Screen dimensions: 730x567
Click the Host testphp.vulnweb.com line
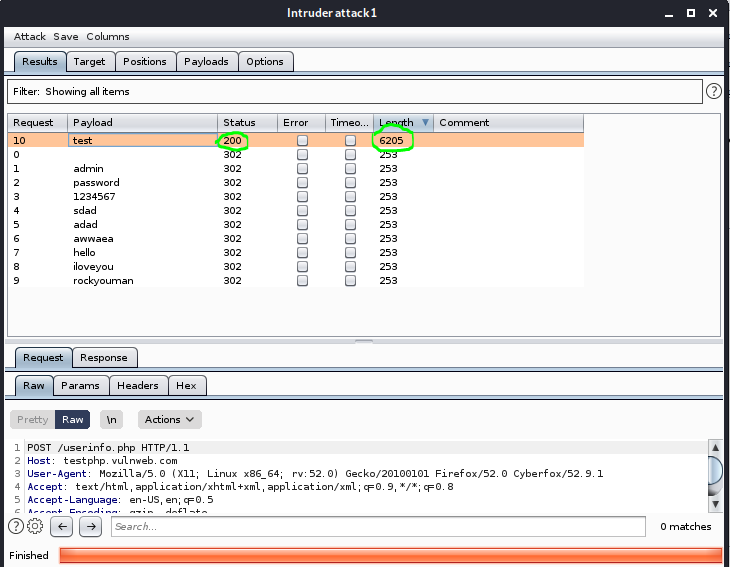point(102,460)
